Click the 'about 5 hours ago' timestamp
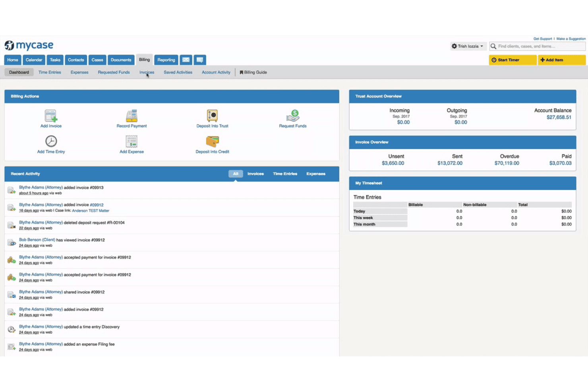 (34, 193)
